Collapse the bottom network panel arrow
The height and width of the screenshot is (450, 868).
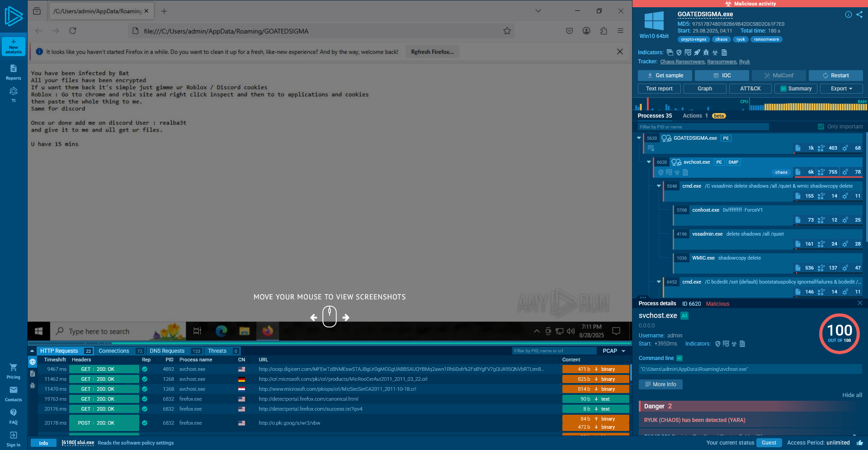pos(32,351)
